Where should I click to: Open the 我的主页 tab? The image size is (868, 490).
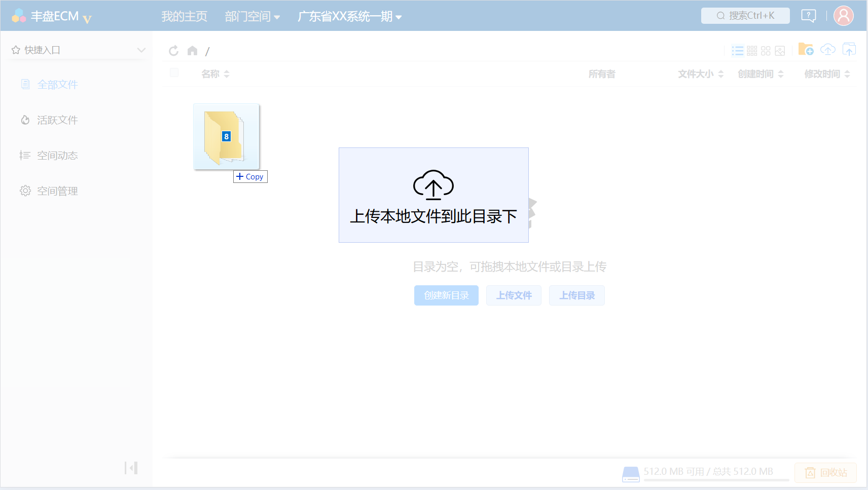click(184, 16)
